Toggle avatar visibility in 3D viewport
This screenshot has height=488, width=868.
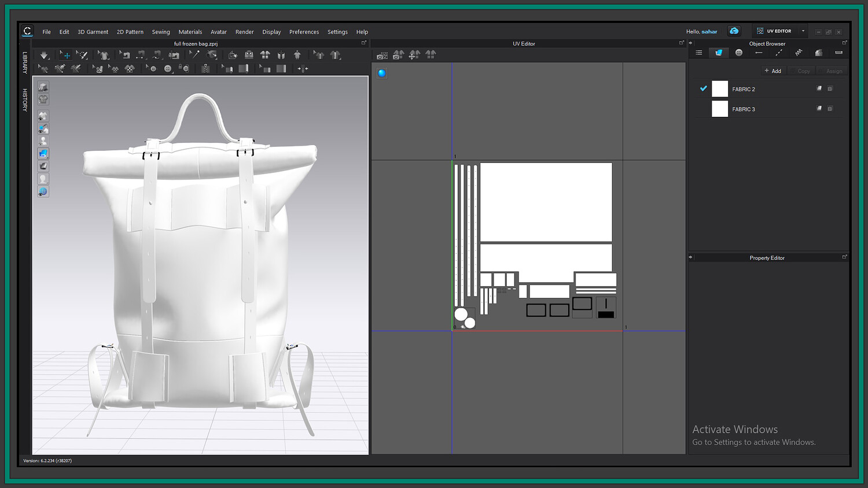(x=43, y=141)
